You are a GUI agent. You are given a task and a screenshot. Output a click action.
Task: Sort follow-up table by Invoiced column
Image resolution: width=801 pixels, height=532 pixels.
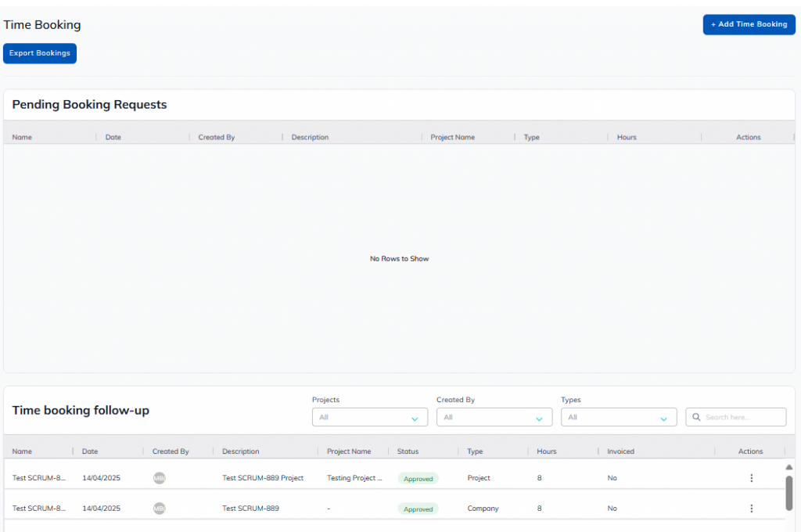point(620,451)
